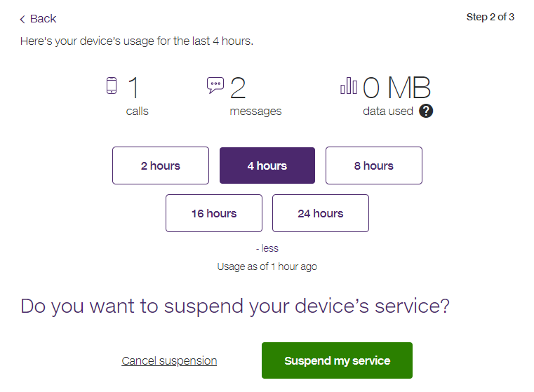
Task: Open the data used help question mark
Action: (x=426, y=111)
